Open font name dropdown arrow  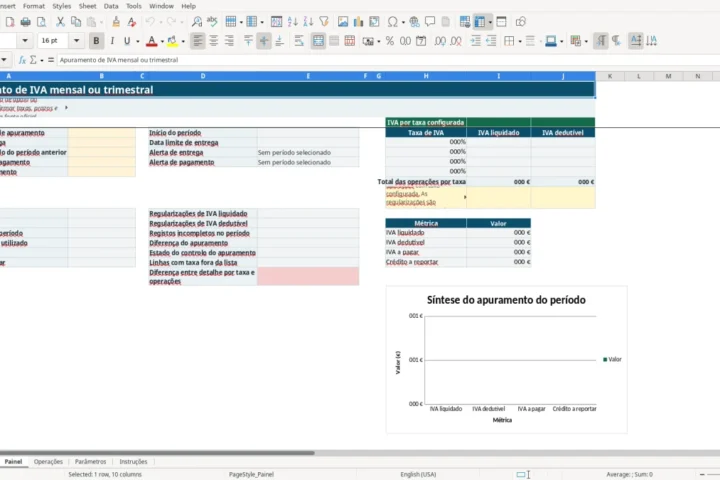(25, 41)
